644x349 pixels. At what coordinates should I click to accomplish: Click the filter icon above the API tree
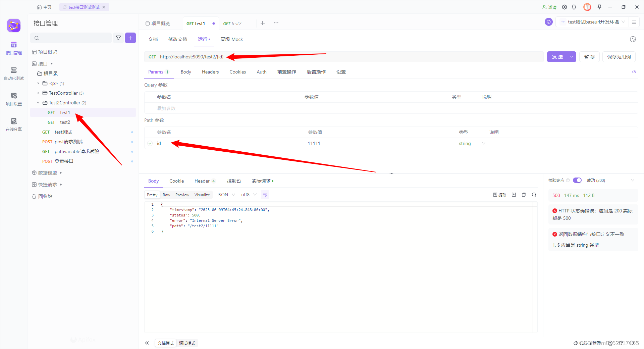118,38
